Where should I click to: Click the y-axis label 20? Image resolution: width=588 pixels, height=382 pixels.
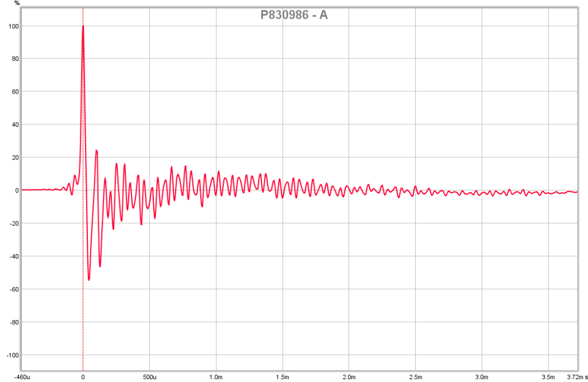(x=16, y=158)
